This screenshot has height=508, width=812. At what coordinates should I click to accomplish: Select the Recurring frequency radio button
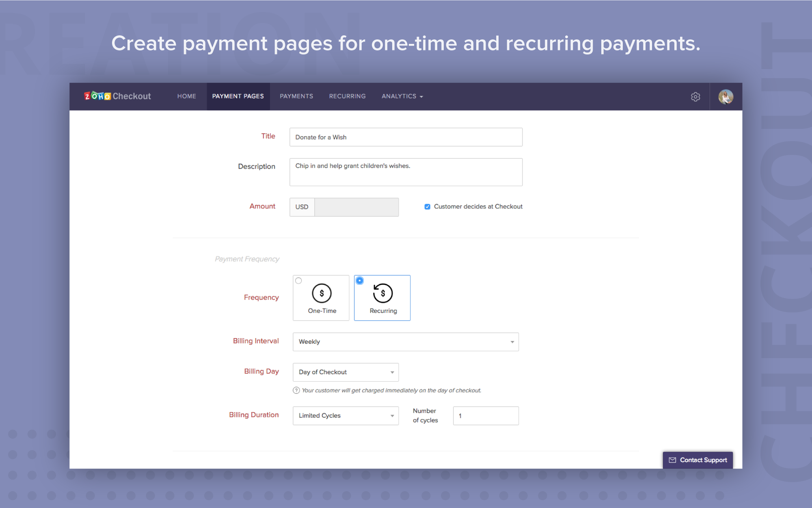pyautogui.click(x=360, y=280)
